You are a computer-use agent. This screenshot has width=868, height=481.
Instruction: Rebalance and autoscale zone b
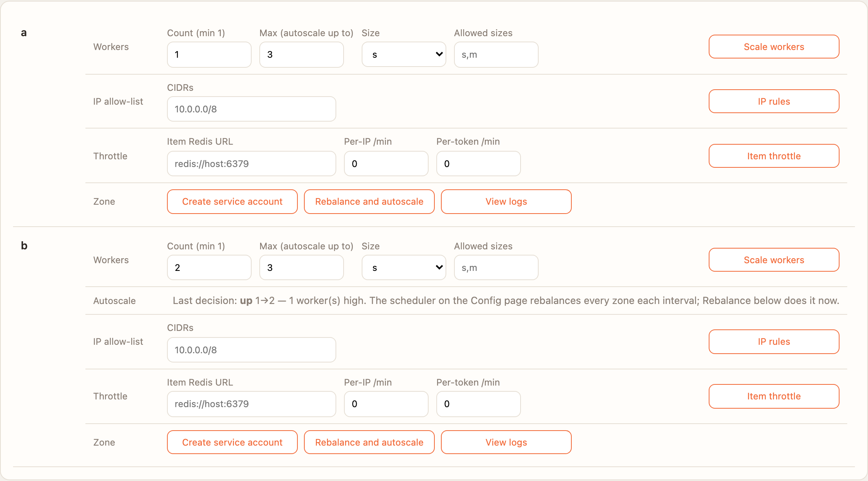[369, 442]
